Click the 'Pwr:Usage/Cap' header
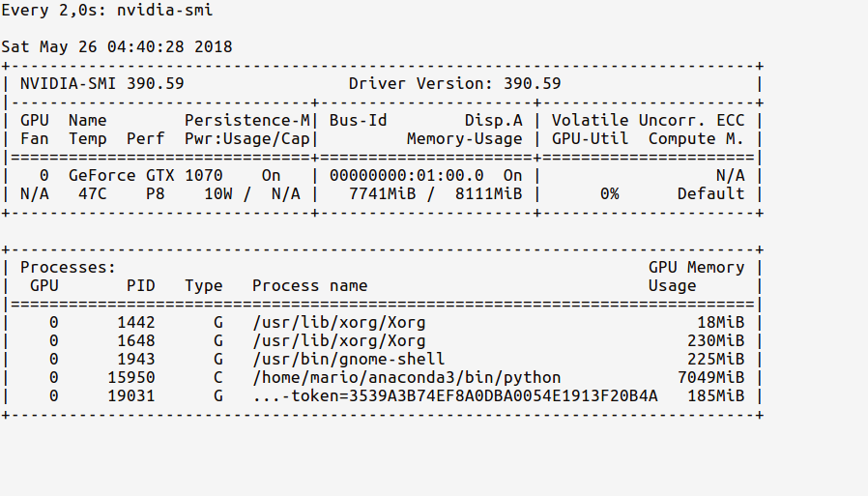 click(247, 139)
